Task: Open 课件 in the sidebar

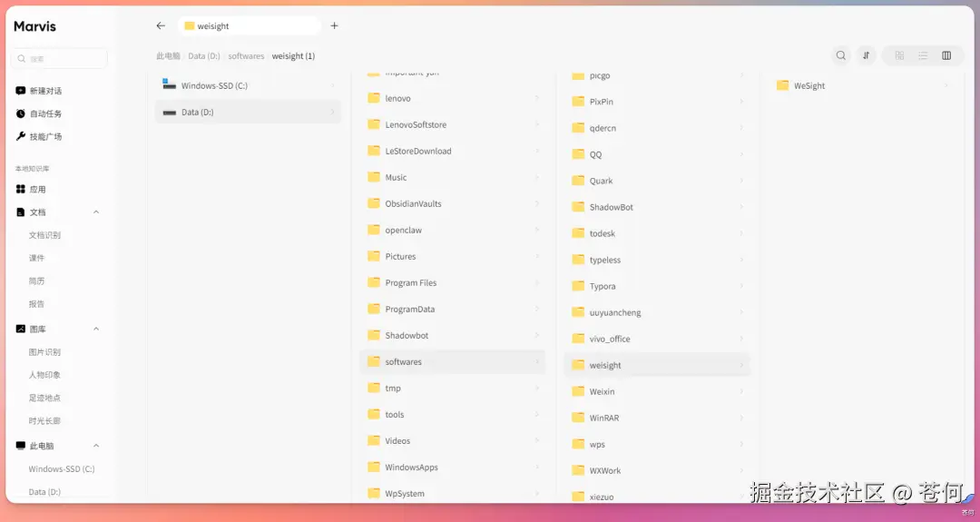Action: pyautogui.click(x=36, y=258)
